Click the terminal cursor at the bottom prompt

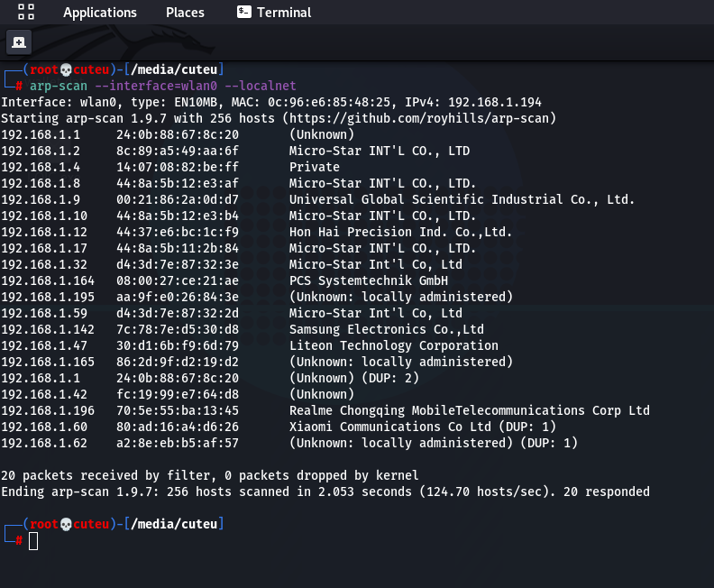click(x=33, y=540)
